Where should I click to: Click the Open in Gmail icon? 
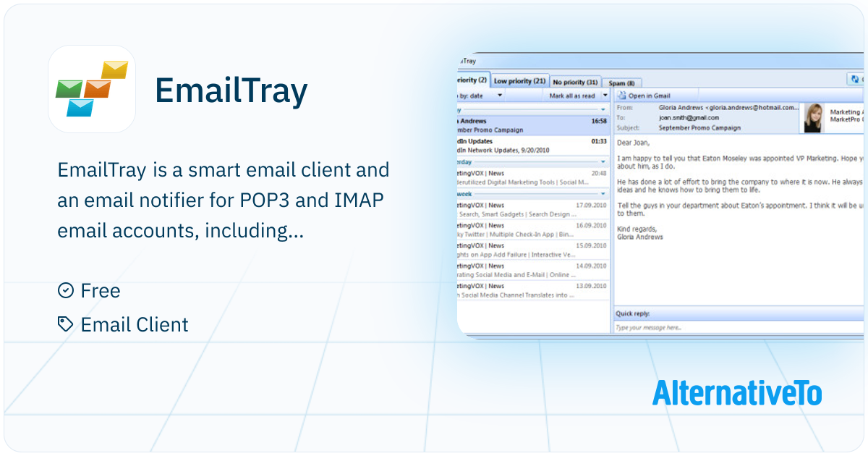pos(621,96)
